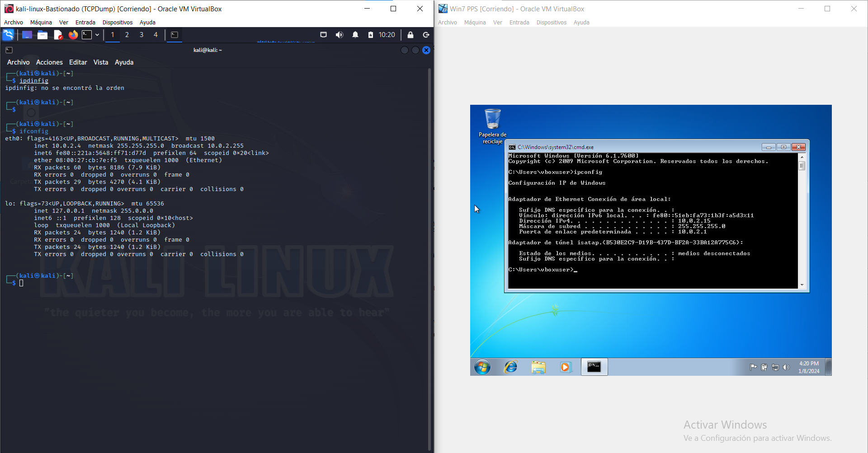Viewport: 868px width, 453px height.
Task: Click the terminal emulator launcher in Kali panel
Action: pos(87,35)
